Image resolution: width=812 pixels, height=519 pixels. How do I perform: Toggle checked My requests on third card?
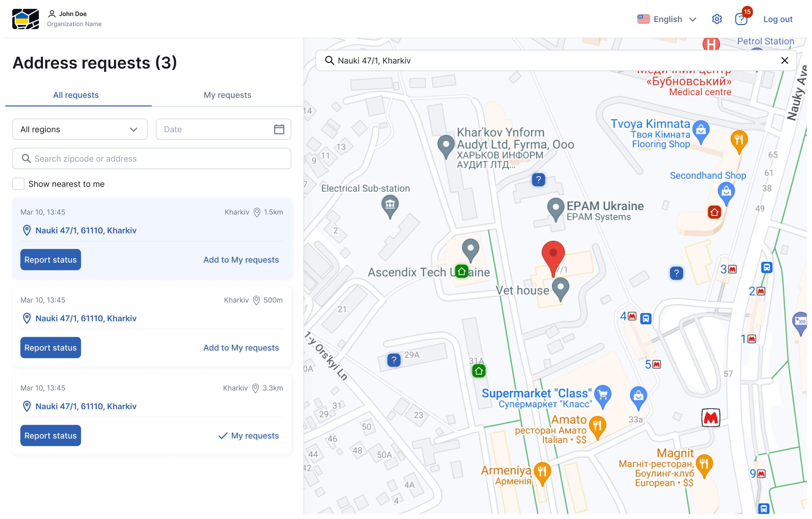pyautogui.click(x=248, y=435)
